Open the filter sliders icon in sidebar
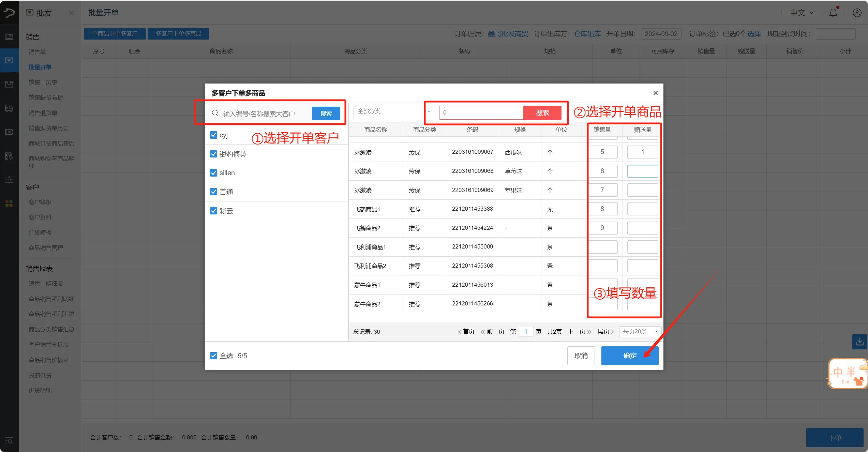This screenshot has width=868, height=452. tap(9, 180)
